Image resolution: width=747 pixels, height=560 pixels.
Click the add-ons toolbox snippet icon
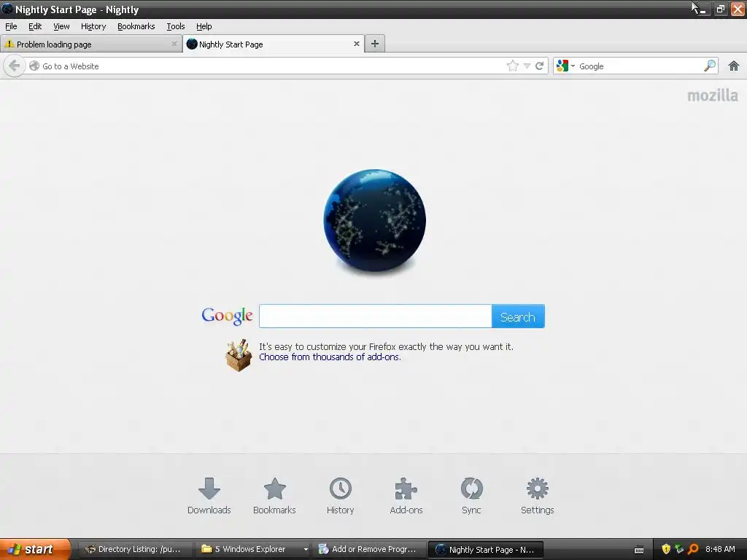point(239,355)
